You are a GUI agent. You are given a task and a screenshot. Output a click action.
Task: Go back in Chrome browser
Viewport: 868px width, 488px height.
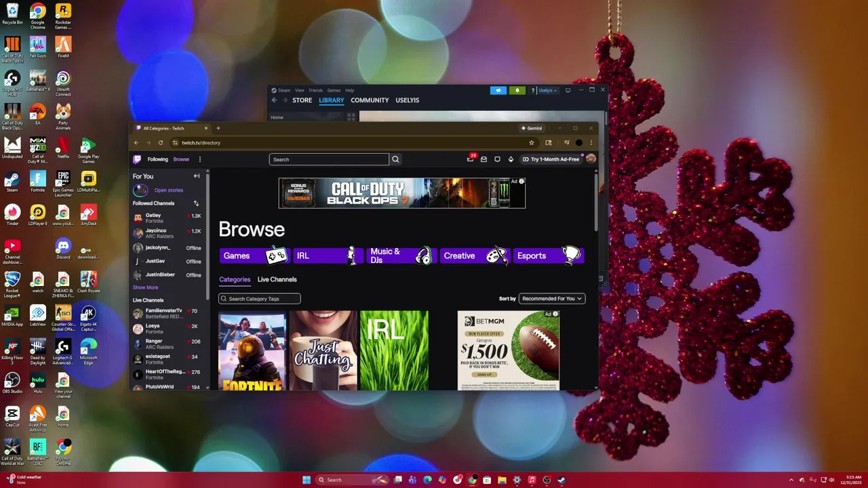point(136,142)
